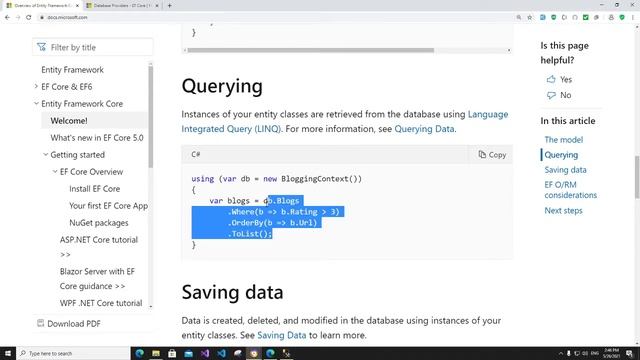Jump to Querying in article nav
The height and width of the screenshot is (360, 640).
(x=561, y=155)
